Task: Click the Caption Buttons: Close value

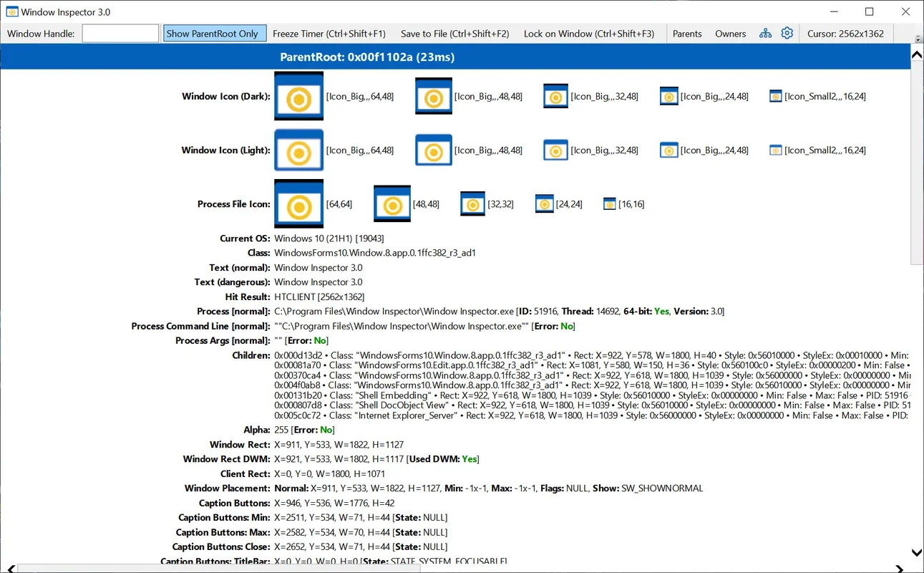Action: click(361, 547)
